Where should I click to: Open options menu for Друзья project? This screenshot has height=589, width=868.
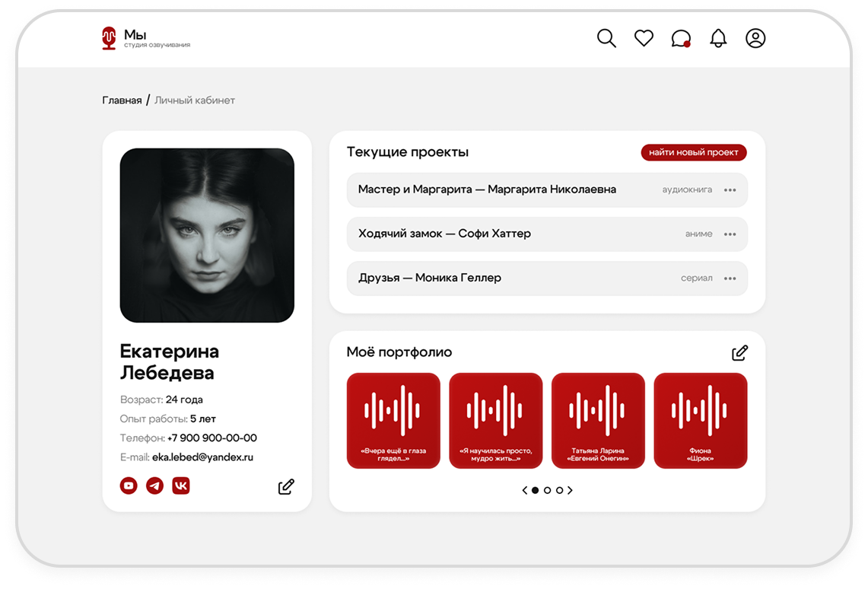click(x=730, y=279)
